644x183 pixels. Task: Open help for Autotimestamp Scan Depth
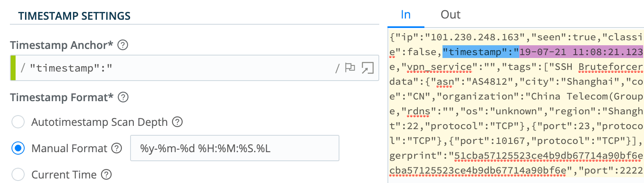(177, 122)
